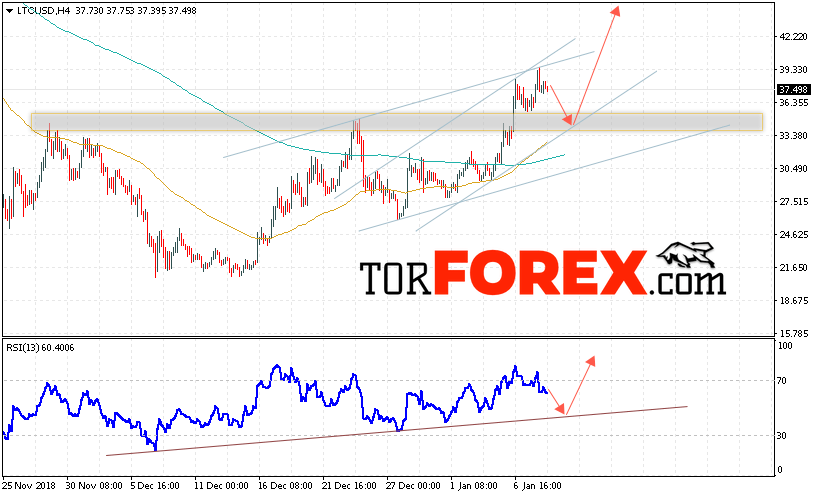Select price level 36.355 on the axis
Viewport: 815px width, 497px height.
793,103
